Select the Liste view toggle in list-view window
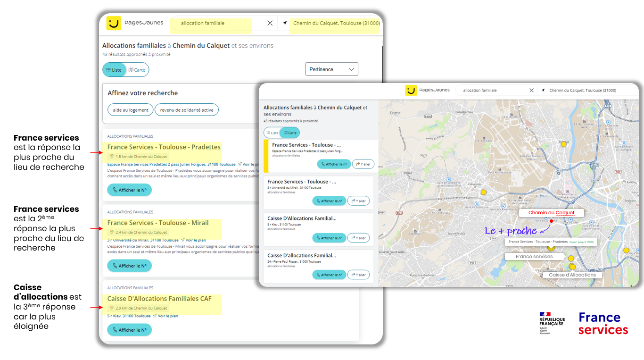 tap(114, 70)
